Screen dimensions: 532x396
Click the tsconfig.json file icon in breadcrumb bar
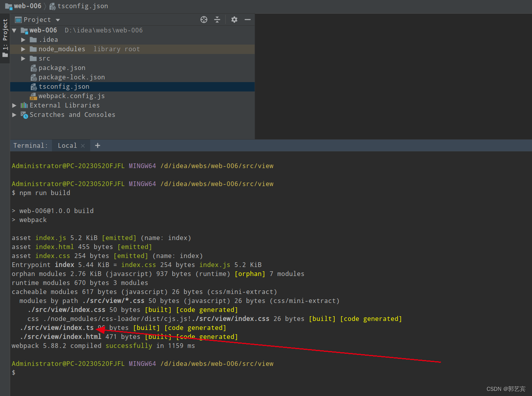52,6
